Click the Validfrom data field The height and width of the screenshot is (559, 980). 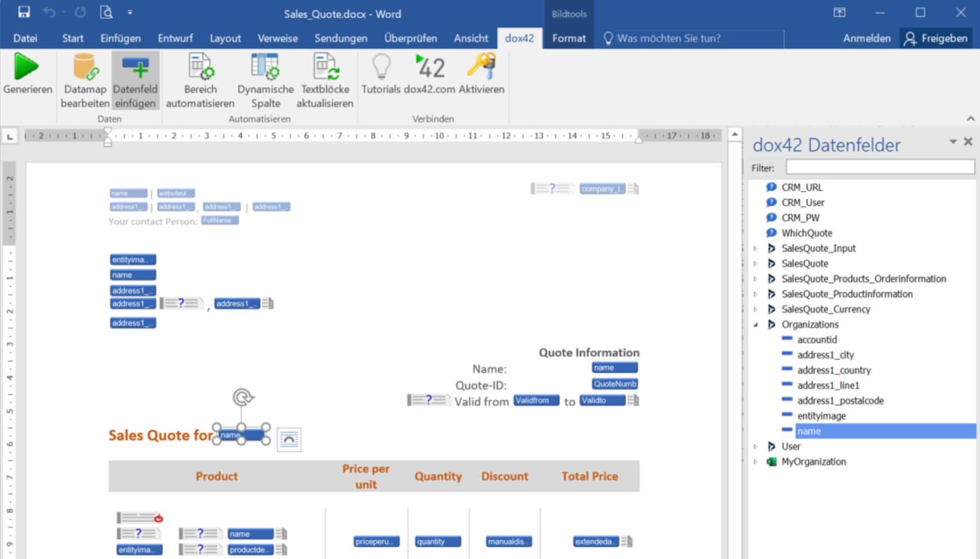[537, 401]
